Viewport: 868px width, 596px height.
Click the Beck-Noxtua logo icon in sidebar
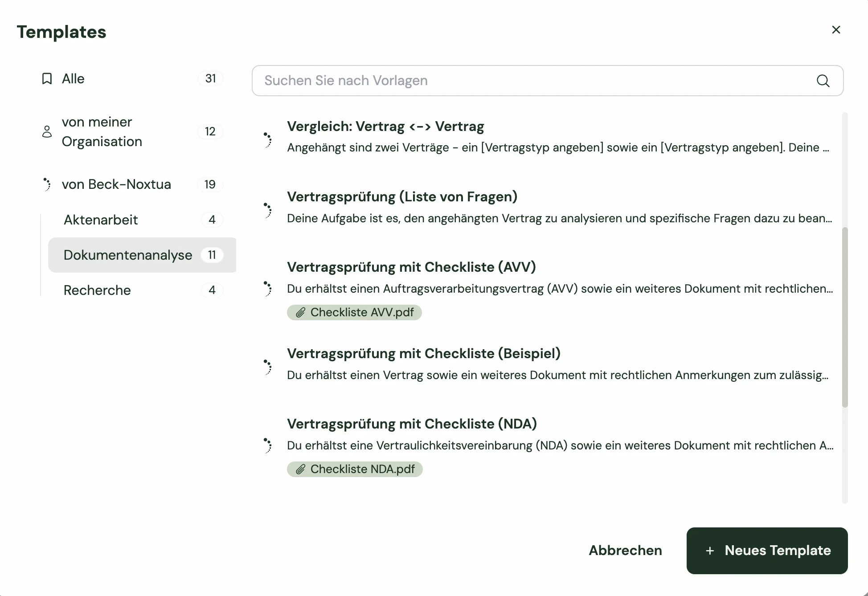pyautogui.click(x=47, y=184)
